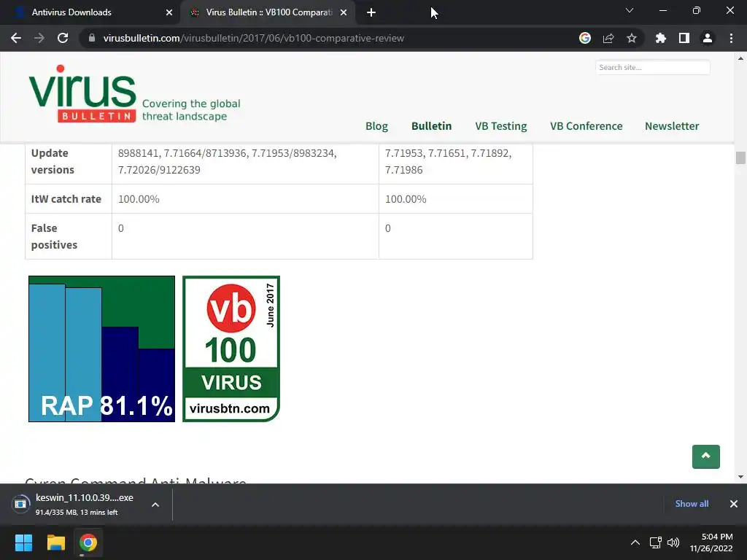Click the page vertical scrollbar thumb

[740, 157]
